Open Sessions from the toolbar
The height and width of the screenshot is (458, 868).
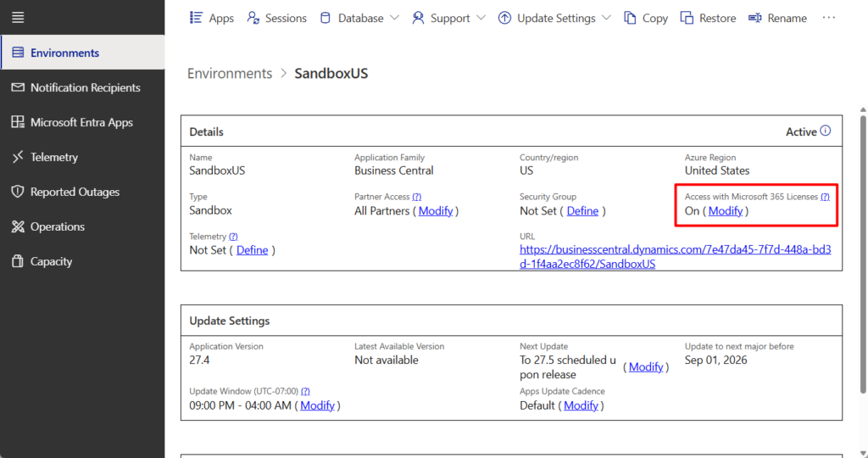277,18
